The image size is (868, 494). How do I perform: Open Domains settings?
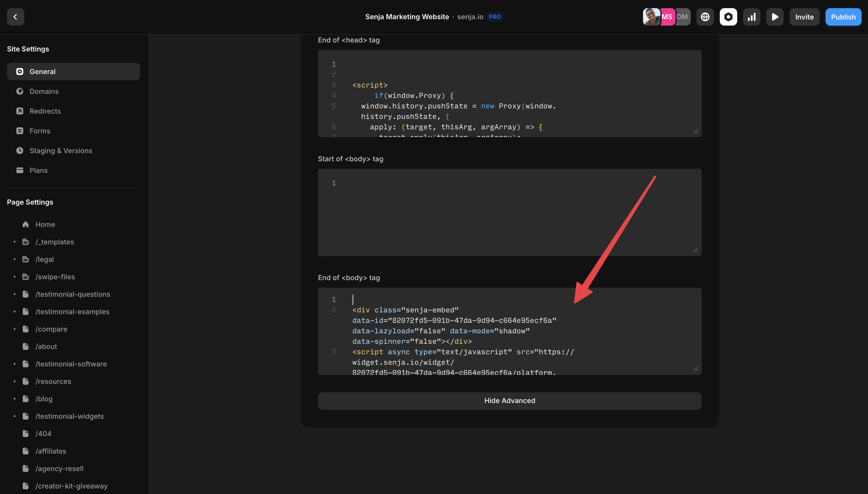(73, 91)
